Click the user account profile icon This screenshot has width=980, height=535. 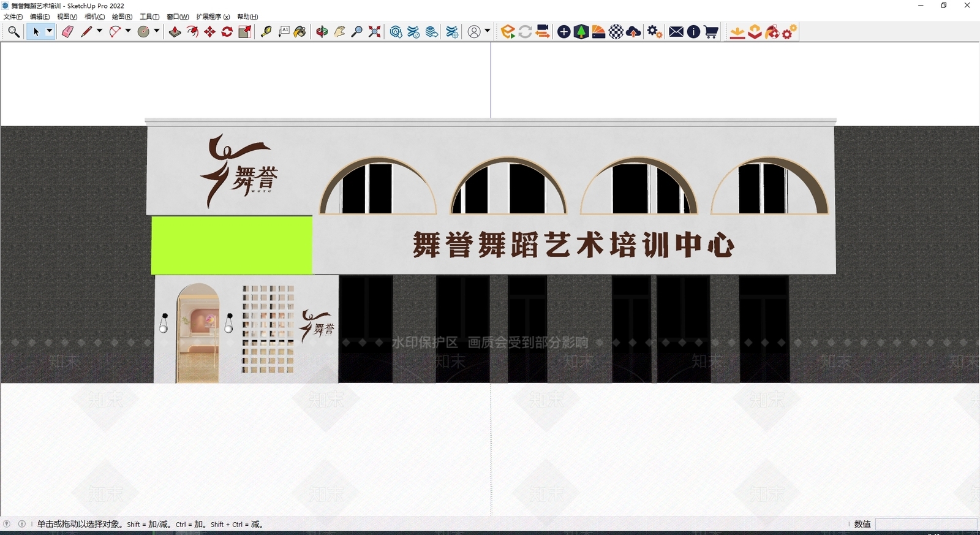tap(474, 32)
